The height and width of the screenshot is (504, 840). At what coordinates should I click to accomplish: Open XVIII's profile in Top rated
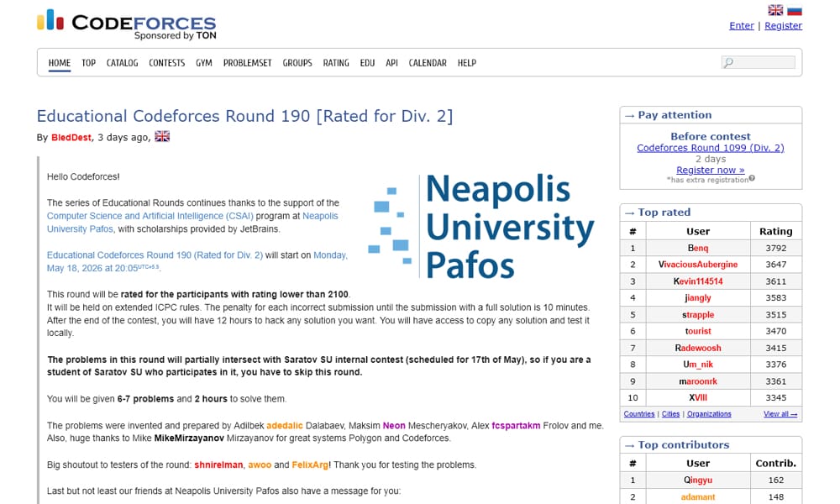tap(698, 397)
